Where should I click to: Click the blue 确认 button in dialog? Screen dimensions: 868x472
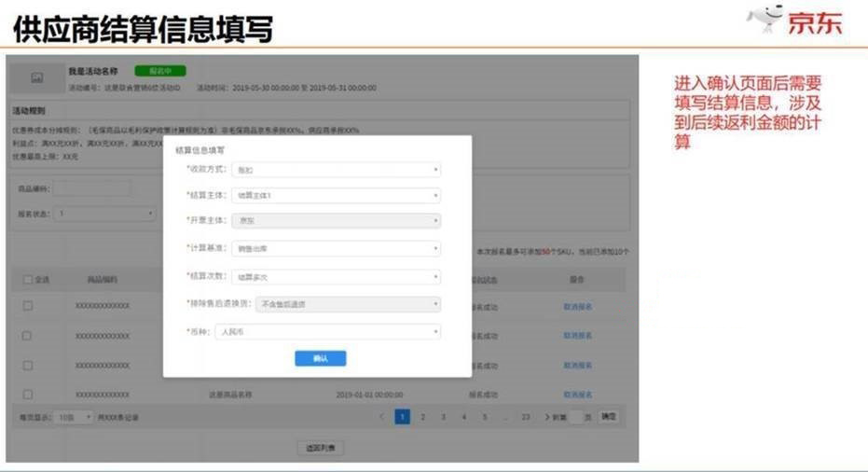pos(321,358)
